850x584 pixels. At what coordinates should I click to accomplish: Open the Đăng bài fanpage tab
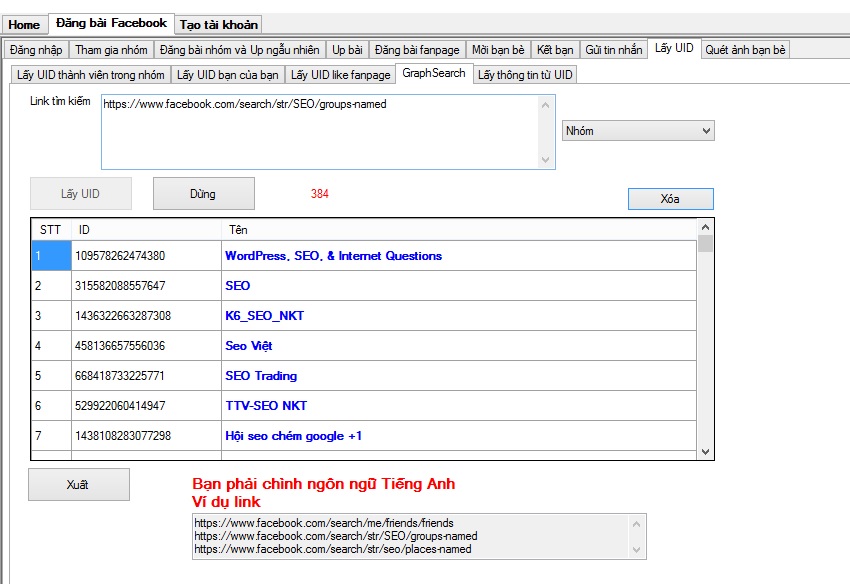(417, 50)
